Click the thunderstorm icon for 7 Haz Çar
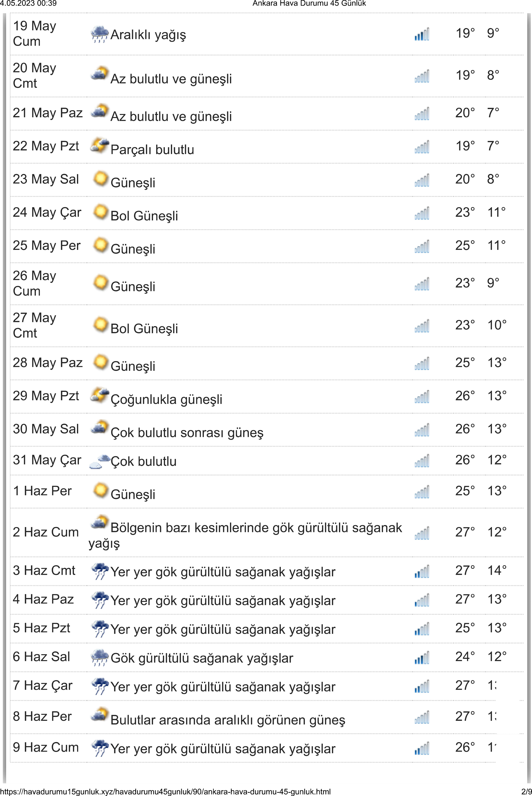Image resolution: width=532 pixels, height=796 pixels. pos(100,686)
